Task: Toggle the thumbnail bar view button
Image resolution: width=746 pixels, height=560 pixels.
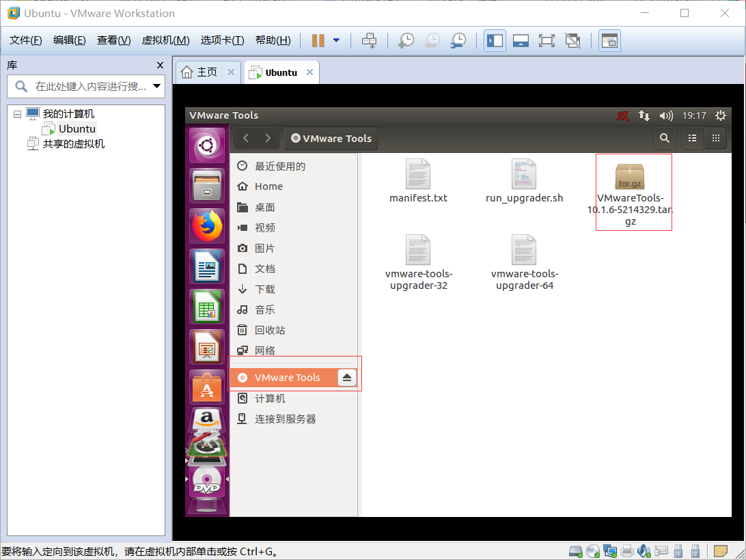Action: [x=521, y=40]
